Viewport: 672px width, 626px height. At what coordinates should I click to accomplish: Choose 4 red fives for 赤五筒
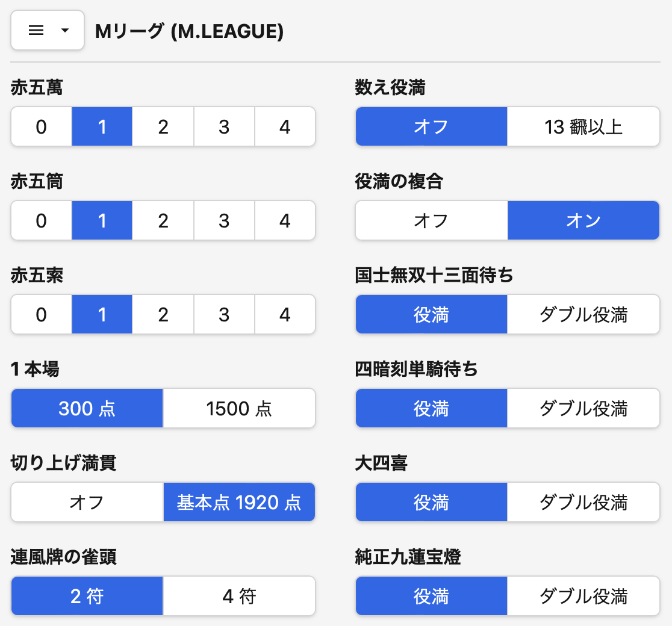285,221
